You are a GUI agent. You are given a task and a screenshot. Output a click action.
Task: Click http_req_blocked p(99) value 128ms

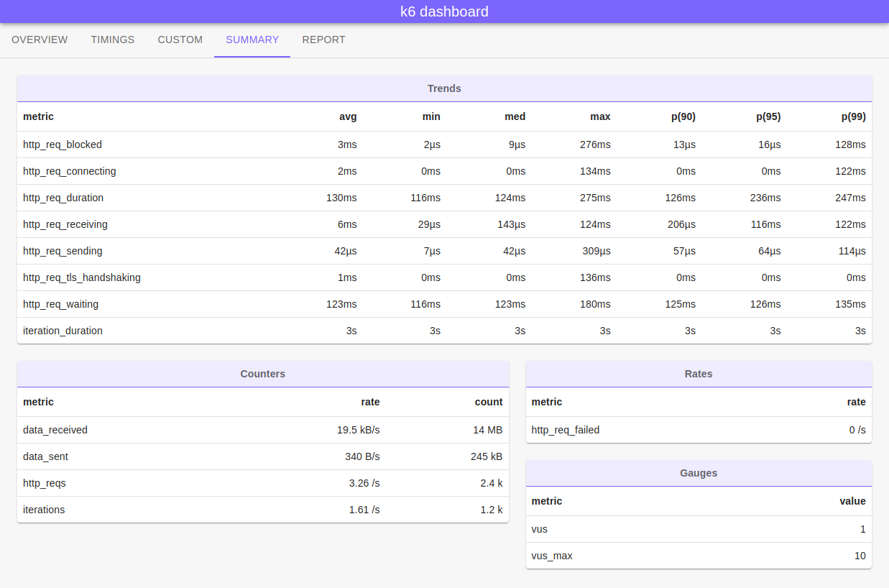pos(850,144)
